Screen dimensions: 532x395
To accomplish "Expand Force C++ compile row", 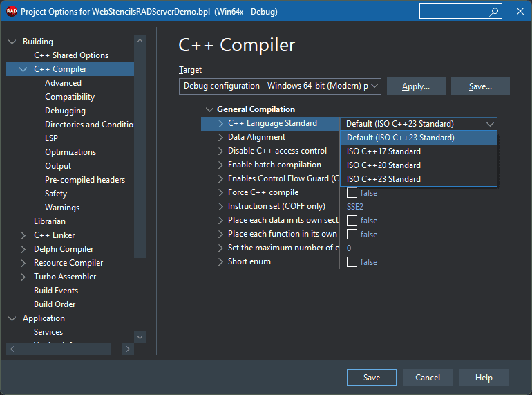I will coord(220,192).
